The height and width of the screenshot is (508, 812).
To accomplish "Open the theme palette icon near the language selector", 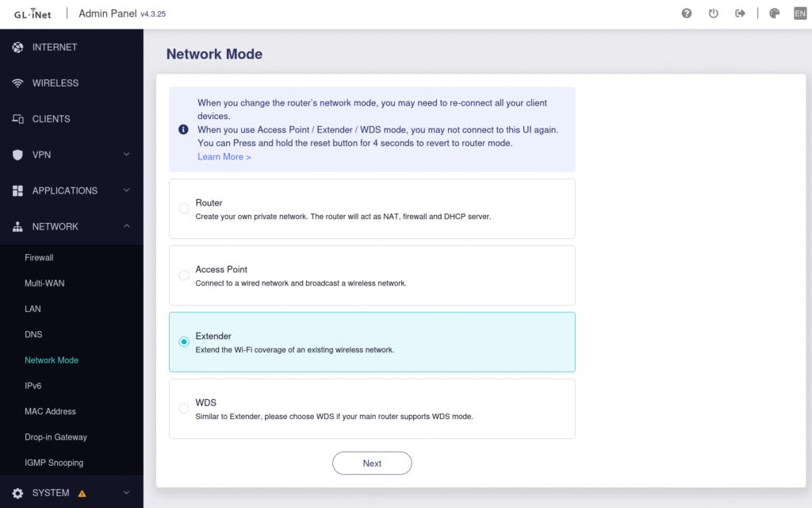I will pos(774,13).
